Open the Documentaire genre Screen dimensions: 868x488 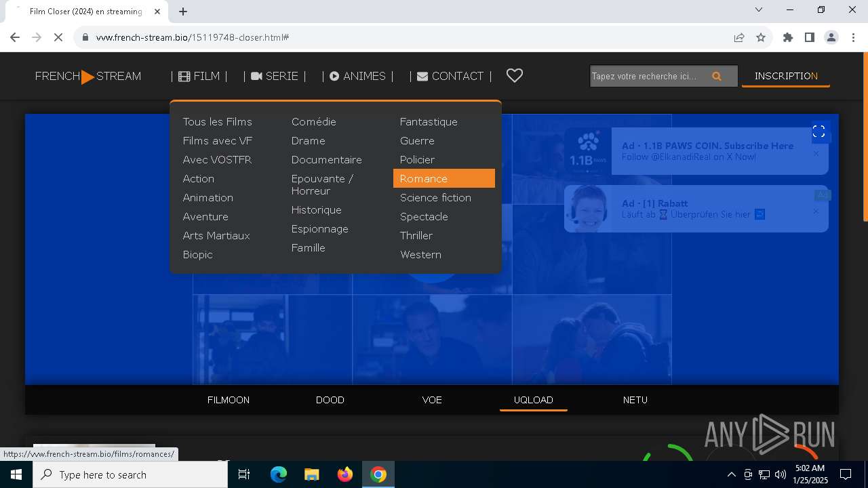coord(326,160)
